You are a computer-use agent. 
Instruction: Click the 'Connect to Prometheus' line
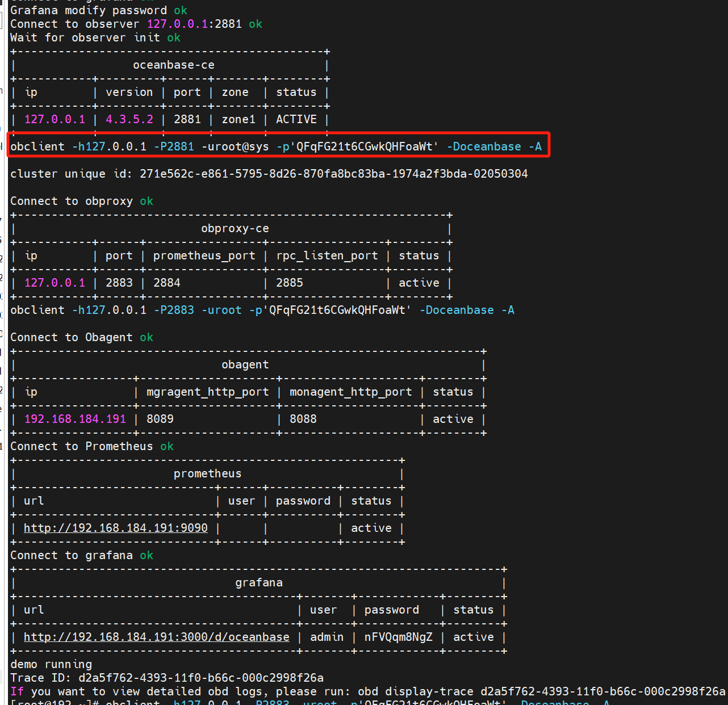92,446
